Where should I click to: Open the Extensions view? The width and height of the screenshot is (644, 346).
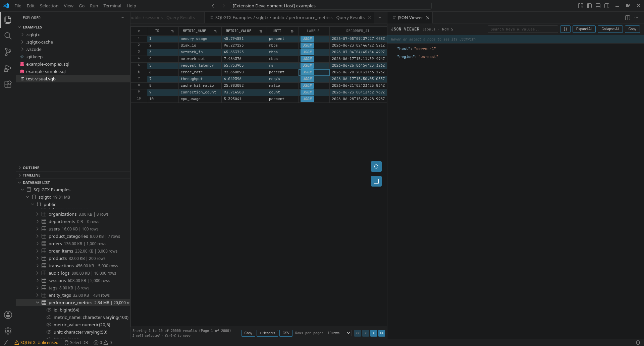coord(8,84)
